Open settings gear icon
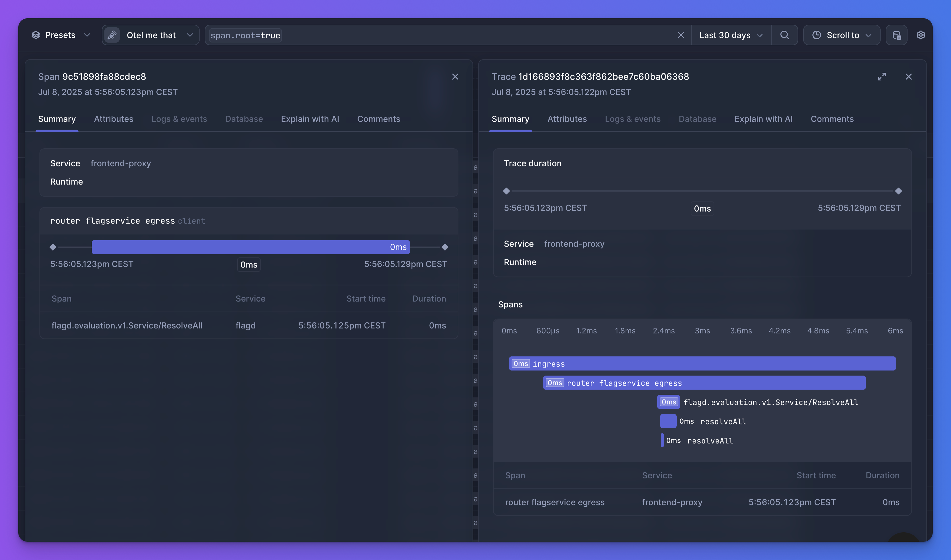951x560 pixels. click(921, 35)
